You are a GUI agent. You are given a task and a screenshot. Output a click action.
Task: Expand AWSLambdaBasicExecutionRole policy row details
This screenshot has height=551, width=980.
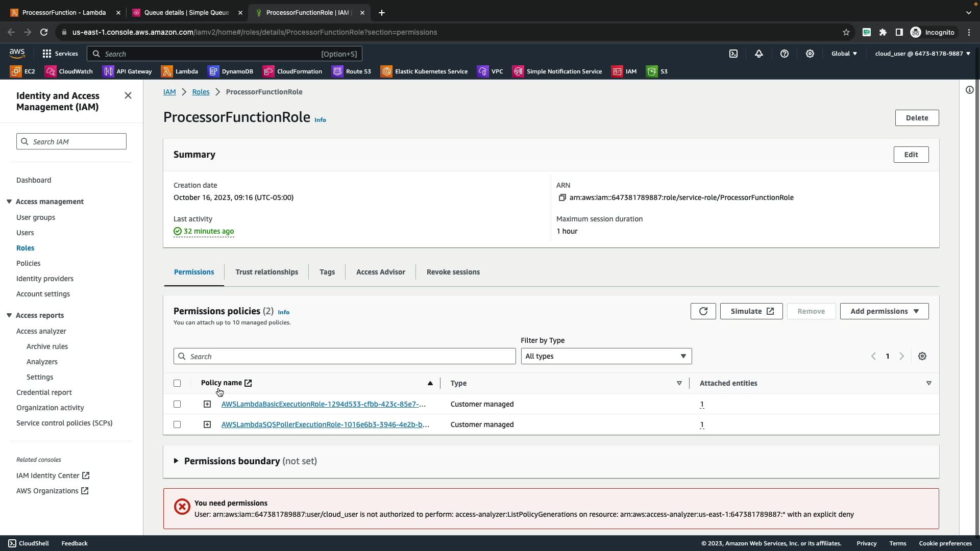click(x=207, y=404)
